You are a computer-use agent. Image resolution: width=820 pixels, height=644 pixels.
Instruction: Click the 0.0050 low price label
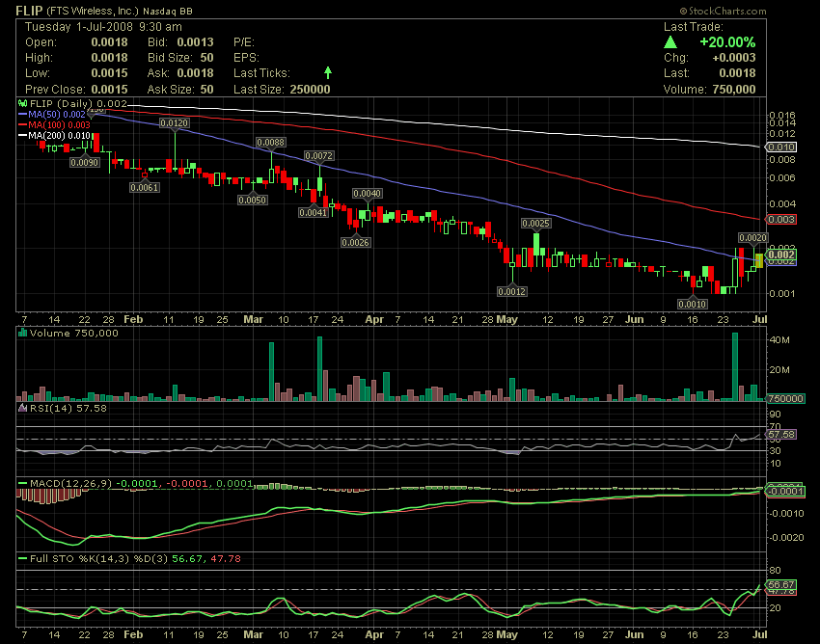pos(253,201)
